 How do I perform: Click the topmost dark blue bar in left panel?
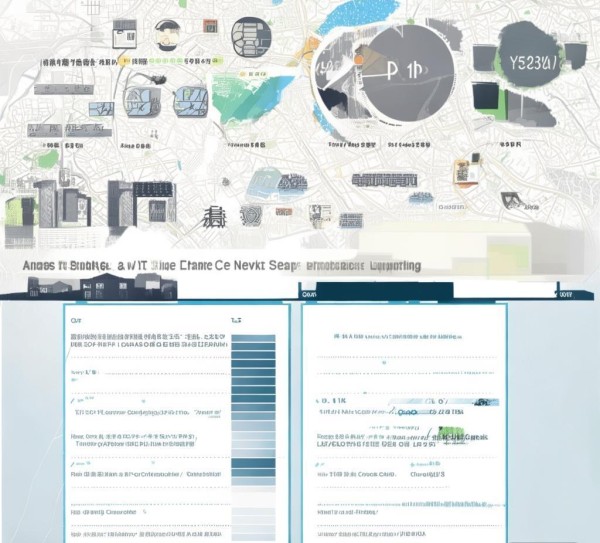click(253, 338)
